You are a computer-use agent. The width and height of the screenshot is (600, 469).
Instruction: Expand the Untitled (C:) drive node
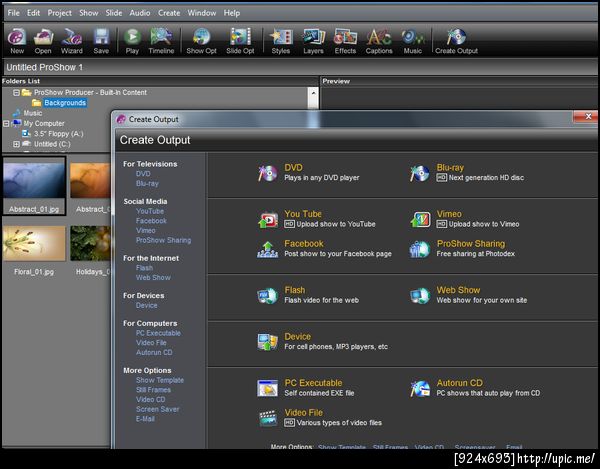(x=16, y=144)
